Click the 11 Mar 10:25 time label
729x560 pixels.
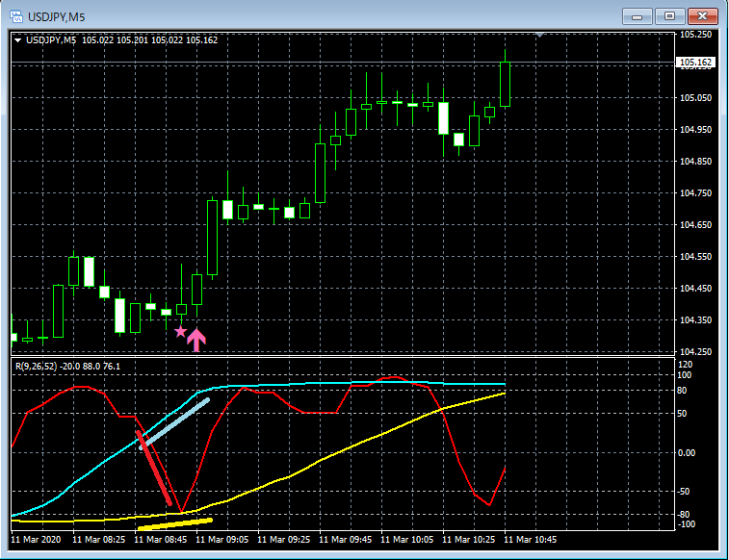tap(468, 540)
